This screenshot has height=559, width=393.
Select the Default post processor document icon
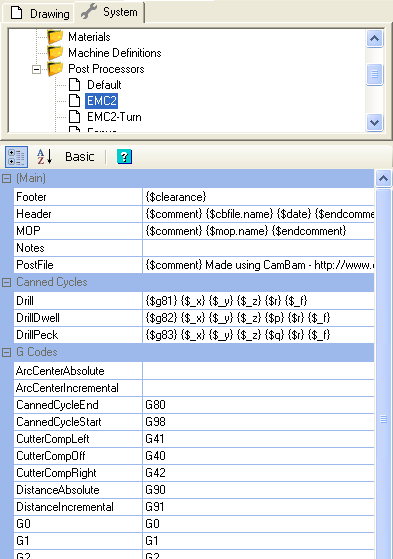click(75, 85)
